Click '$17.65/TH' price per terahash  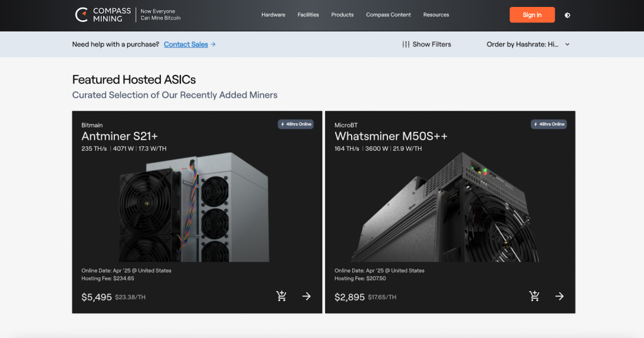tap(382, 297)
